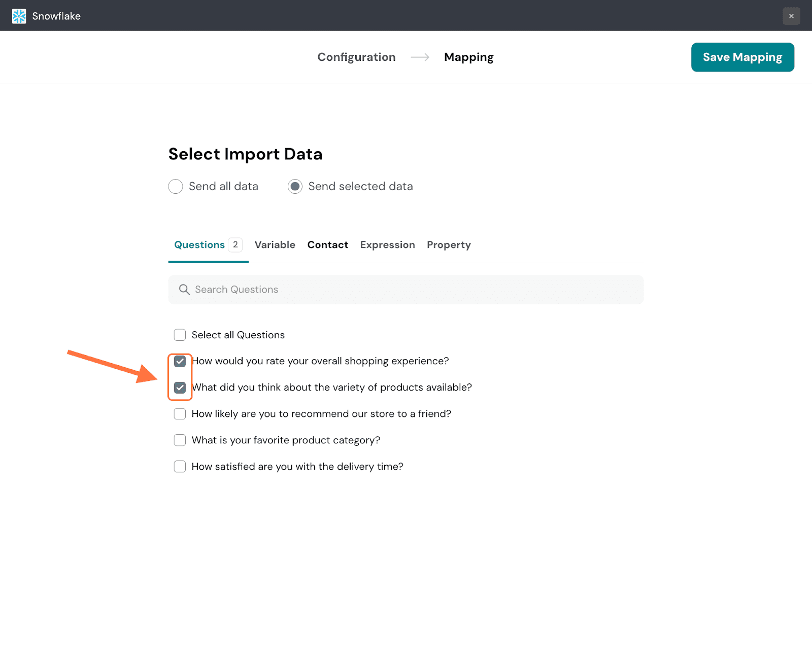
Task: Uncheck the variety of products question
Action: [x=180, y=388]
